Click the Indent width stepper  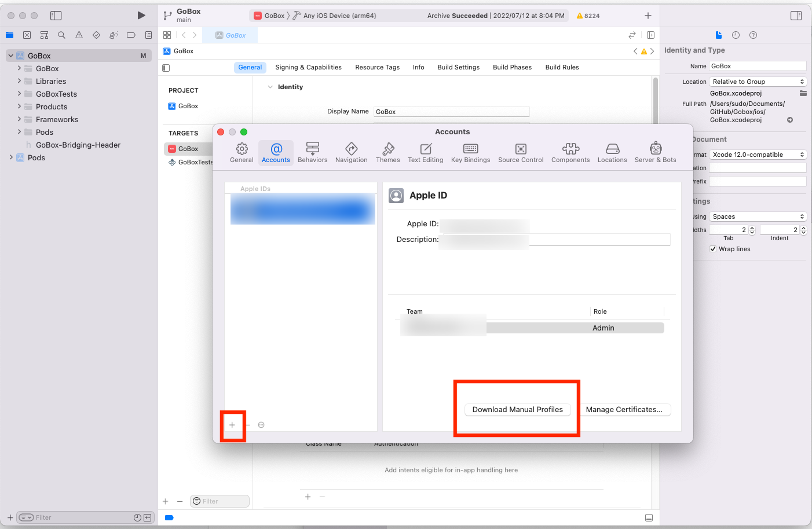(803, 230)
